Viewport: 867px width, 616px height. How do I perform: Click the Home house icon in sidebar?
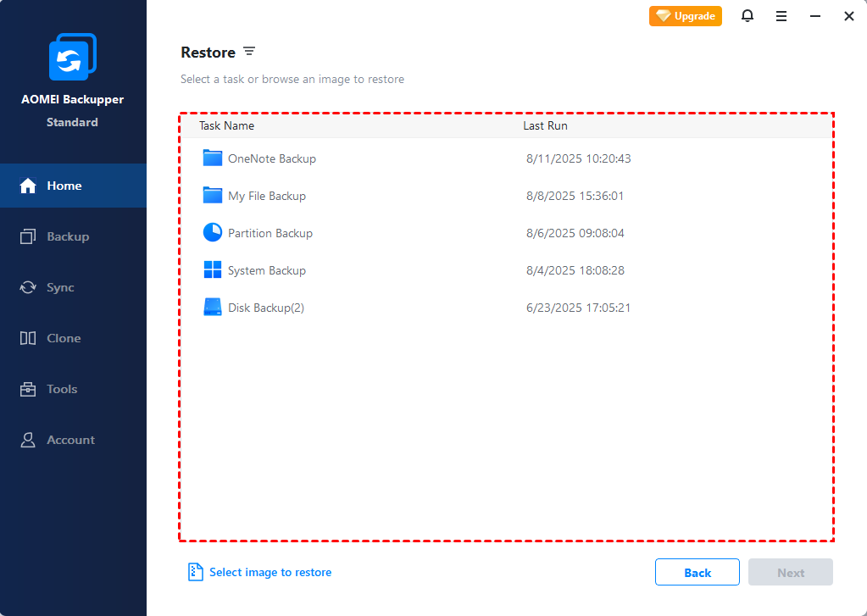(28, 186)
